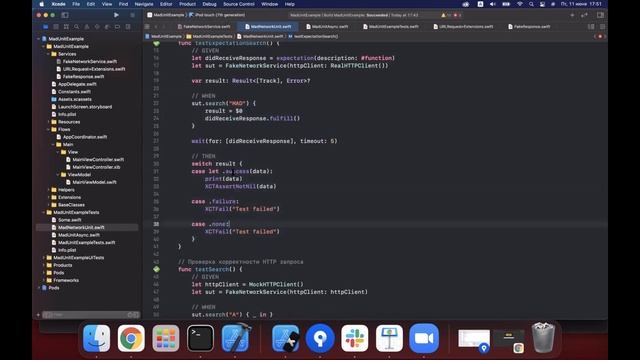This screenshot has width=640, height=360.
Task: Open the Breakpoint navigator icon
Action: tap(118, 27)
